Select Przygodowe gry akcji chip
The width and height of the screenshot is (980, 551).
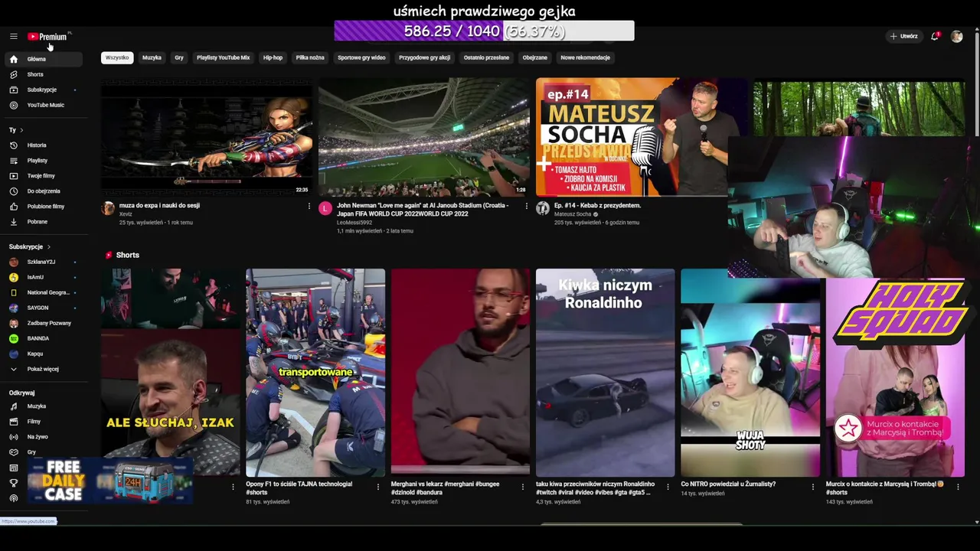tap(424, 57)
